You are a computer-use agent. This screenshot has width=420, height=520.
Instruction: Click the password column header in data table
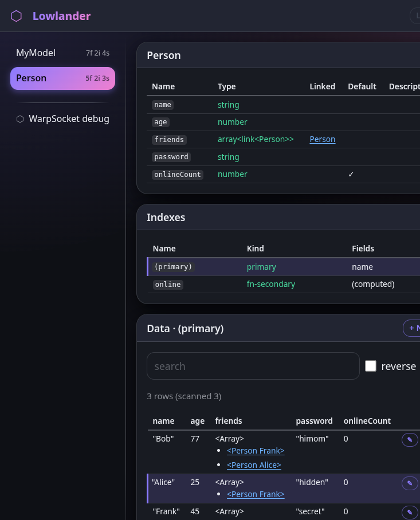pos(314,421)
